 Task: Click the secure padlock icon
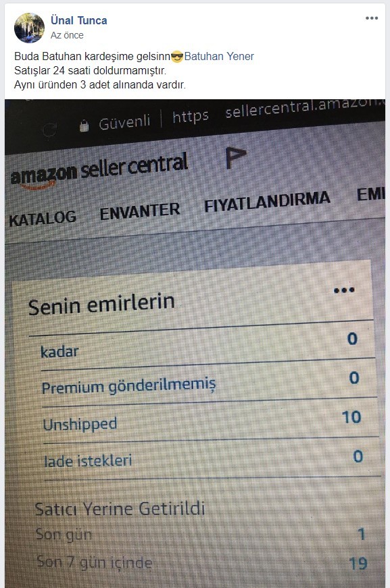84,126
